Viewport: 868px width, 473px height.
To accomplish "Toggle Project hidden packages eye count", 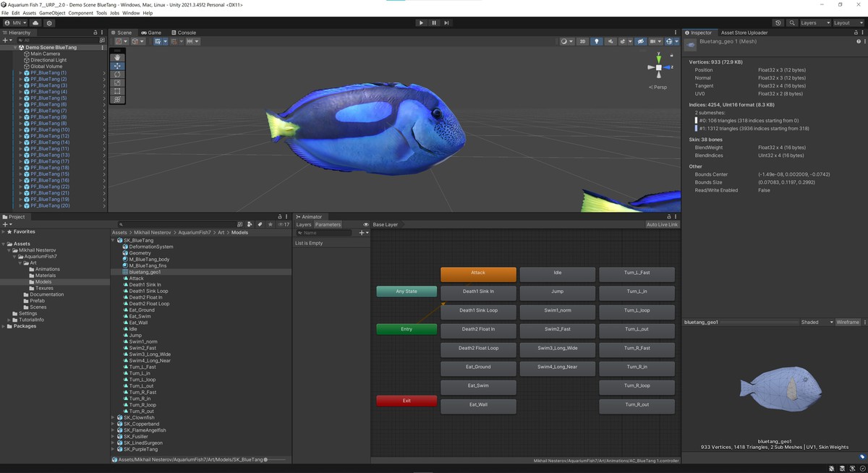I will (x=284, y=225).
